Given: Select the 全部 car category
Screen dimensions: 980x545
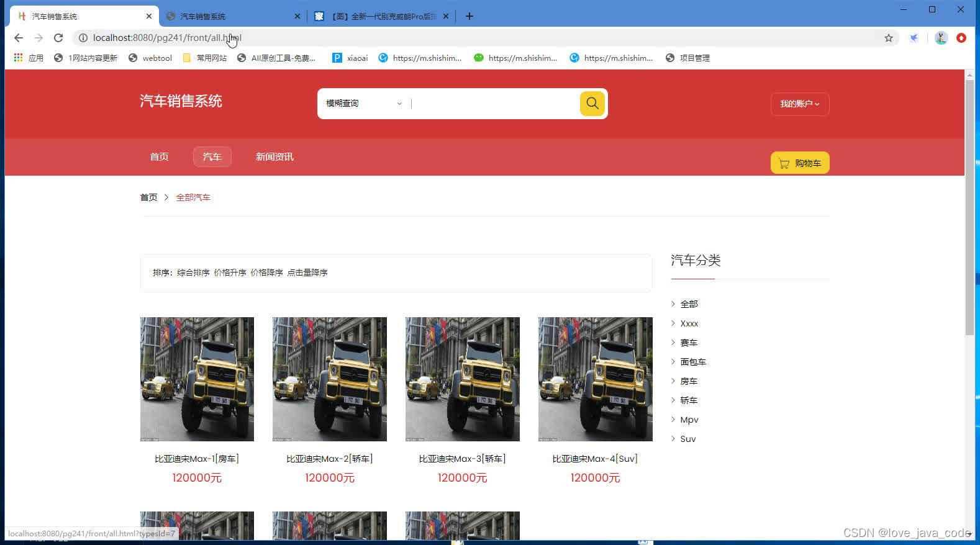Looking at the screenshot, I should pos(689,304).
